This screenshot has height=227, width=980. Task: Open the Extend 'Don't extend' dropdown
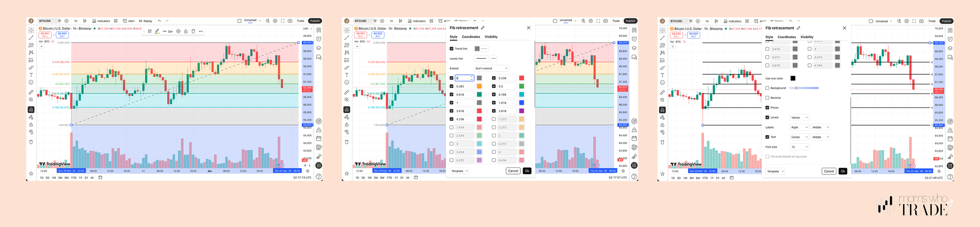click(491, 68)
